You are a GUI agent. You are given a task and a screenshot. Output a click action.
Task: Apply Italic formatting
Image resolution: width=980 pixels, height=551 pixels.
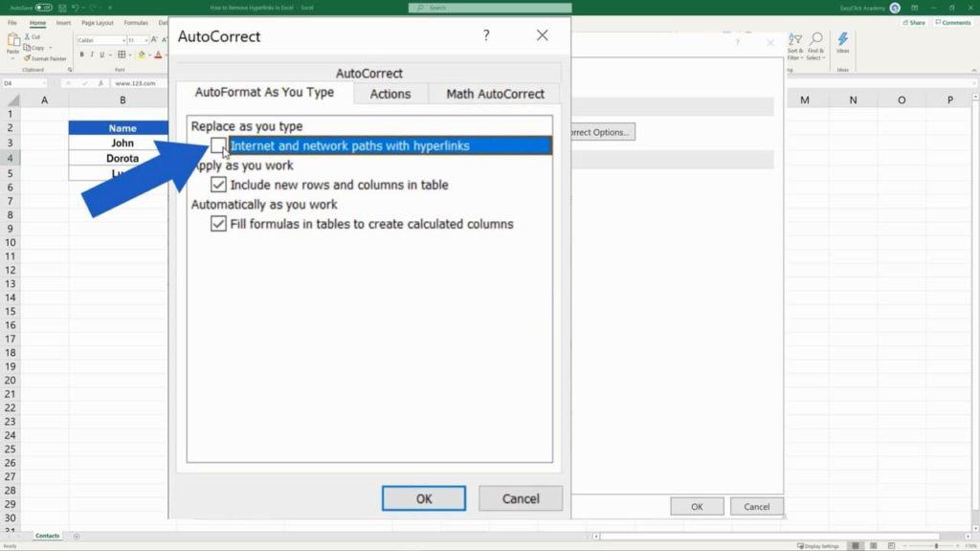[x=91, y=53]
